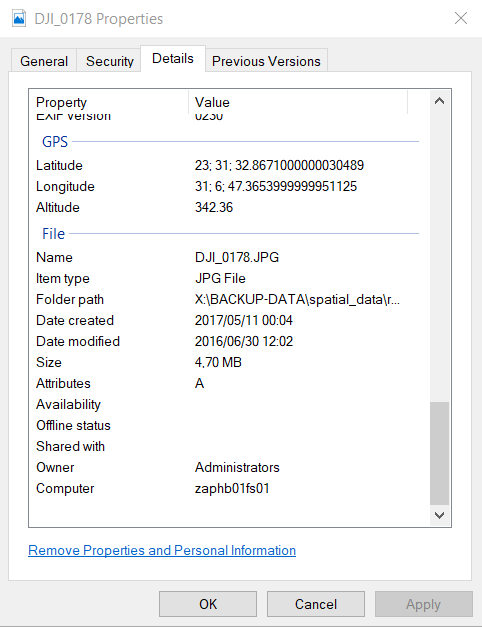
Task: Select the Date modified label
Action: tap(78, 341)
